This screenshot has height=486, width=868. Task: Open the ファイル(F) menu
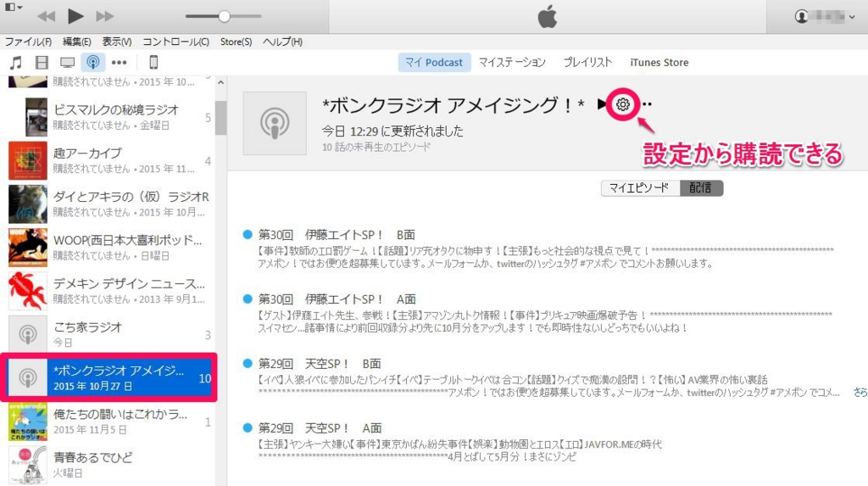[28, 42]
